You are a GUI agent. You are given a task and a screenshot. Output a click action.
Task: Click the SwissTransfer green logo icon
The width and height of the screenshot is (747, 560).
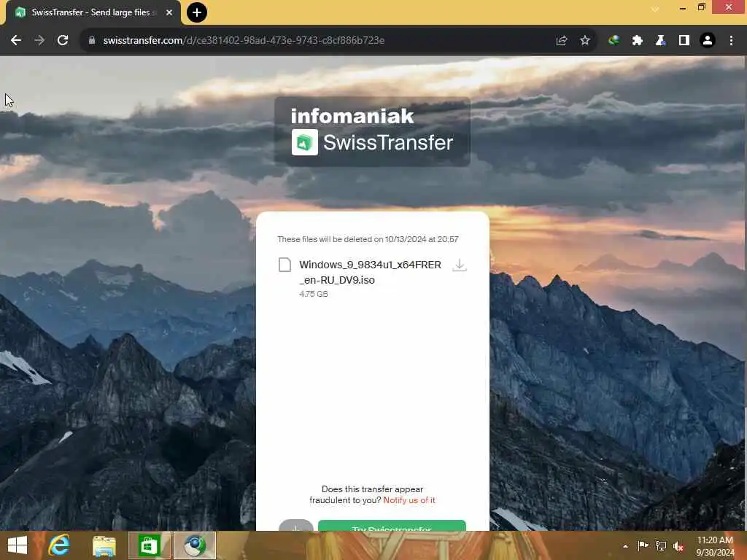305,142
